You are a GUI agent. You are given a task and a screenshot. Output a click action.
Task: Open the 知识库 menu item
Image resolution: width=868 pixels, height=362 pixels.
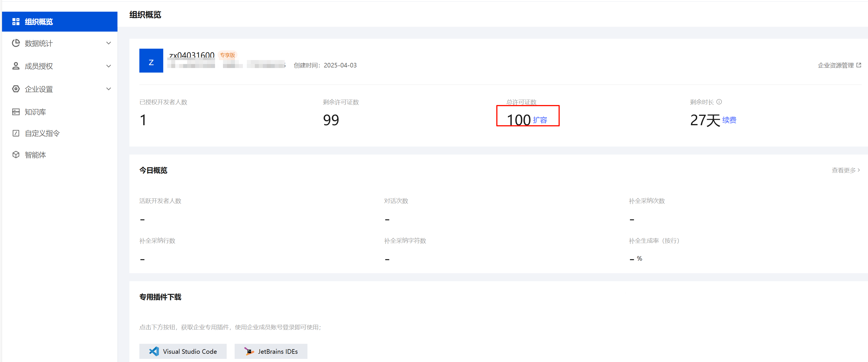point(35,112)
